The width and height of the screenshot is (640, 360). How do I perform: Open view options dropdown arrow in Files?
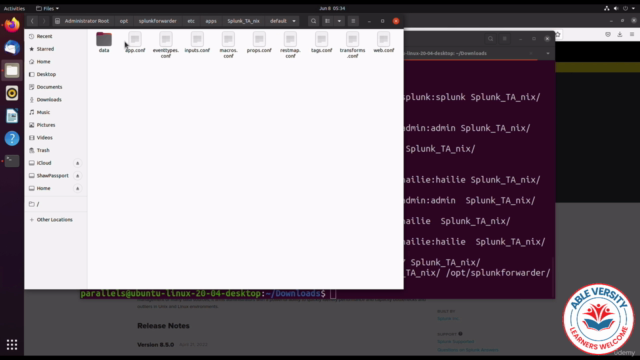(339, 21)
